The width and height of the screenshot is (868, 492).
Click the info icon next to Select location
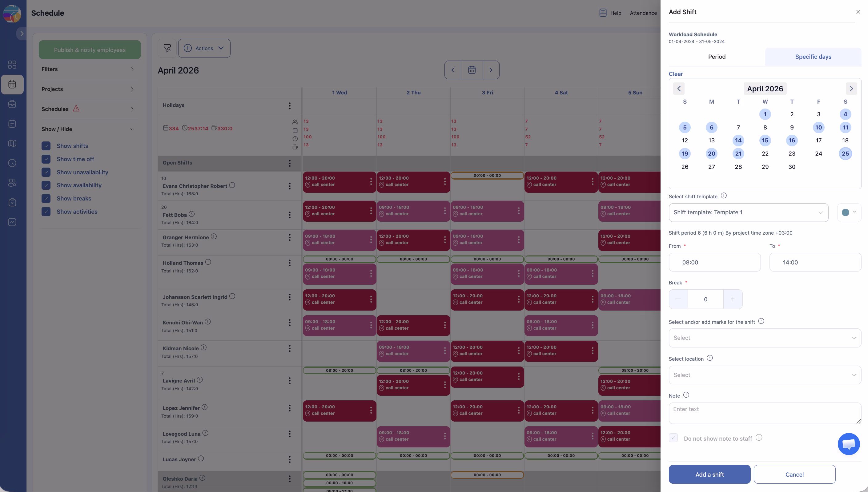pyautogui.click(x=709, y=358)
